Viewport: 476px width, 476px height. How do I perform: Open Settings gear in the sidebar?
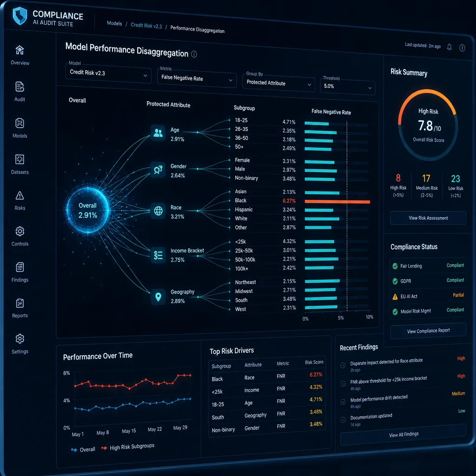pyautogui.click(x=20, y=339)
